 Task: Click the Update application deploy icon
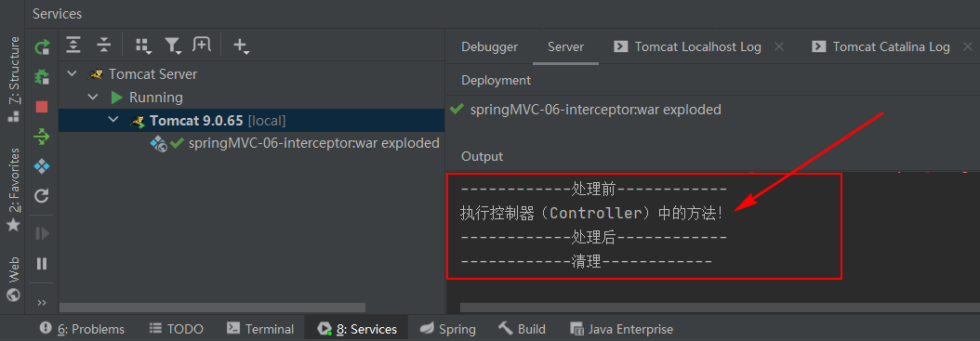click(x=42, y=137)
